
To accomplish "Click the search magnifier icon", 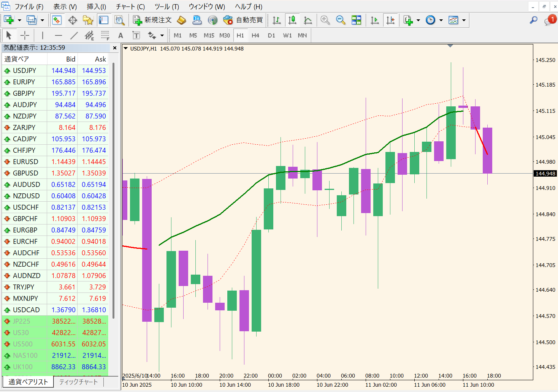I will coord(533,20).
